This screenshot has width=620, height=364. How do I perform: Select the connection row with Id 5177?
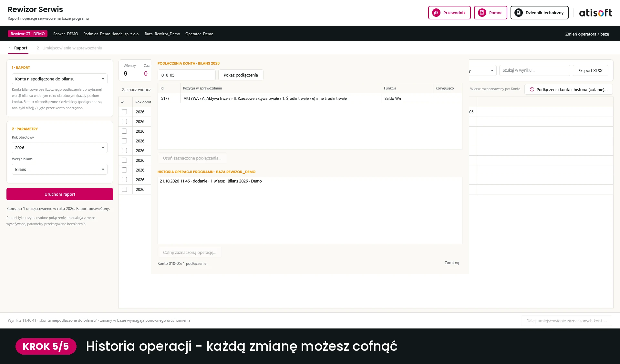click(x=310, y=98)
